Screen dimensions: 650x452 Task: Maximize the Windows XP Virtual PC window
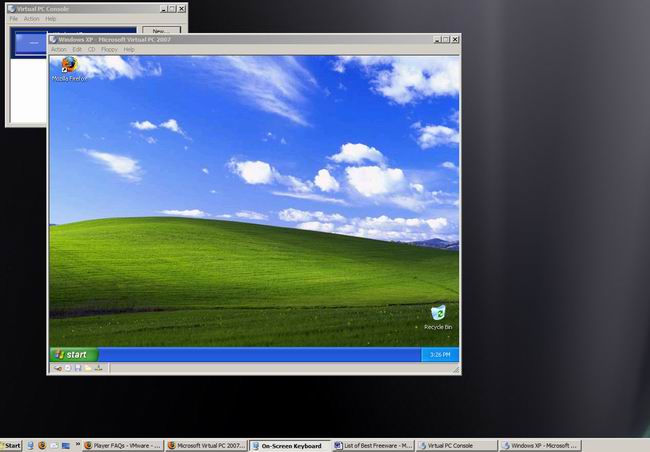446,39
